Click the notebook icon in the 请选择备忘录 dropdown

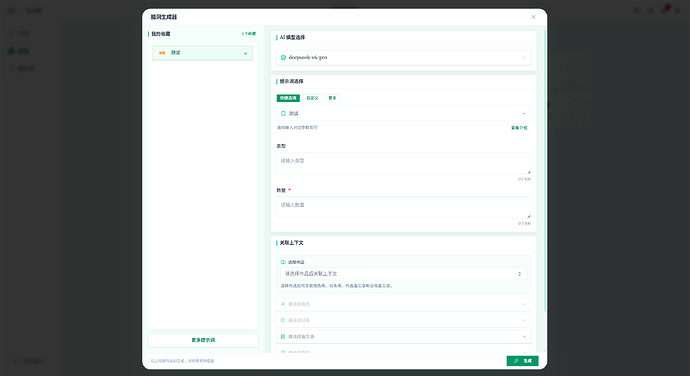point(283,336)
